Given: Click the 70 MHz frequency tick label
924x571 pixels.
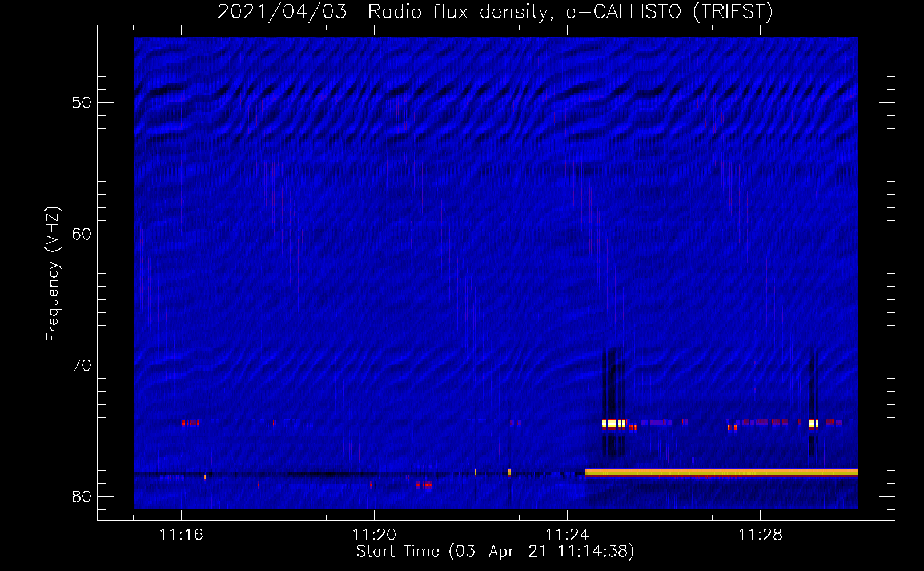Looking at the screenshot, I should 82,365.
